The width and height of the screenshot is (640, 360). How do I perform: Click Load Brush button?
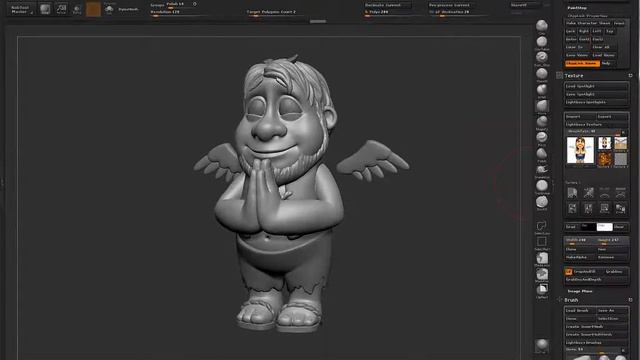point(580,311)
